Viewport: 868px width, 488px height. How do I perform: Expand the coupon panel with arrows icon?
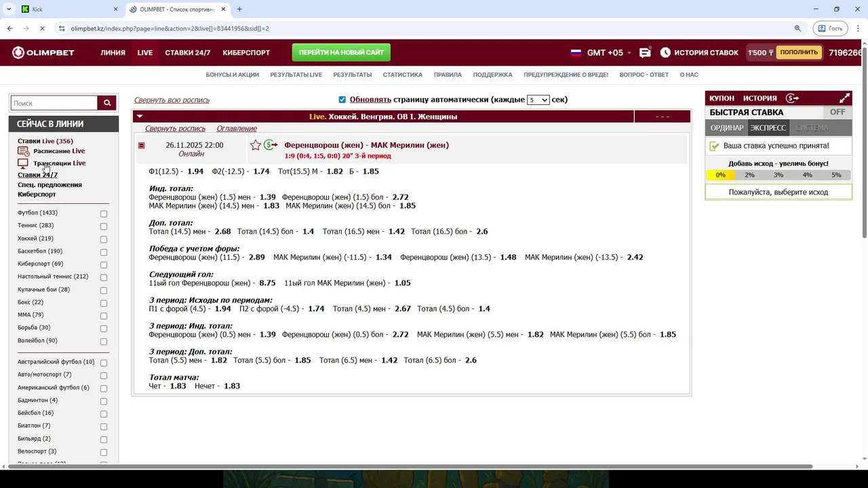[844, 98]
